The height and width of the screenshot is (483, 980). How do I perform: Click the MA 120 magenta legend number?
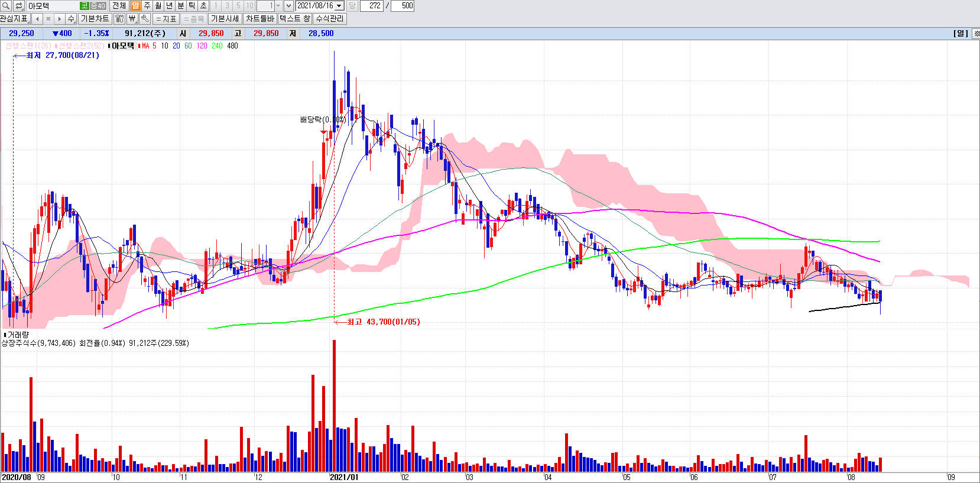pos(202,46)
